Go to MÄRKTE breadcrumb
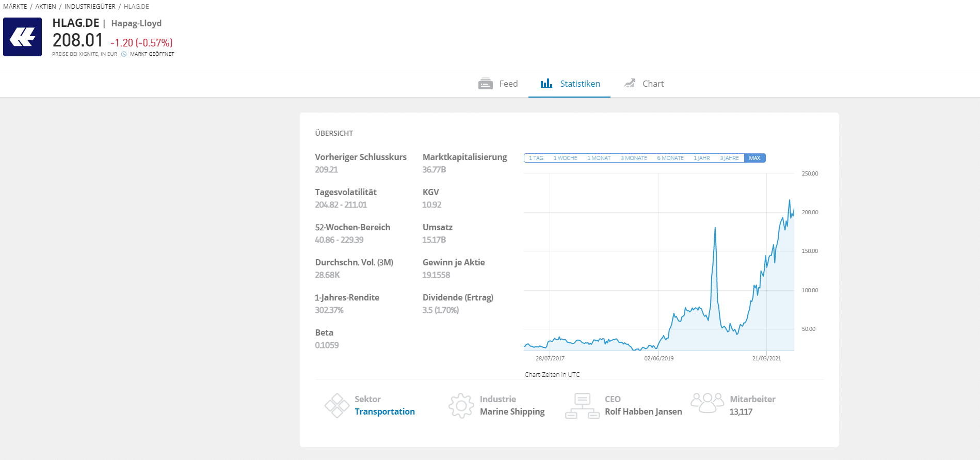This screenshot has width=980, height=460. 15,7
